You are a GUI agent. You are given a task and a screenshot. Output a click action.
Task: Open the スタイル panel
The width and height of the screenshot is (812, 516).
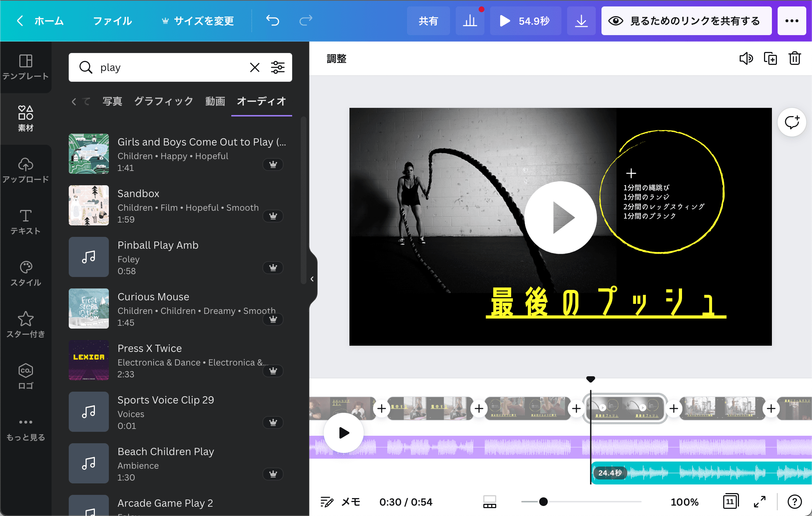point(25,273)
